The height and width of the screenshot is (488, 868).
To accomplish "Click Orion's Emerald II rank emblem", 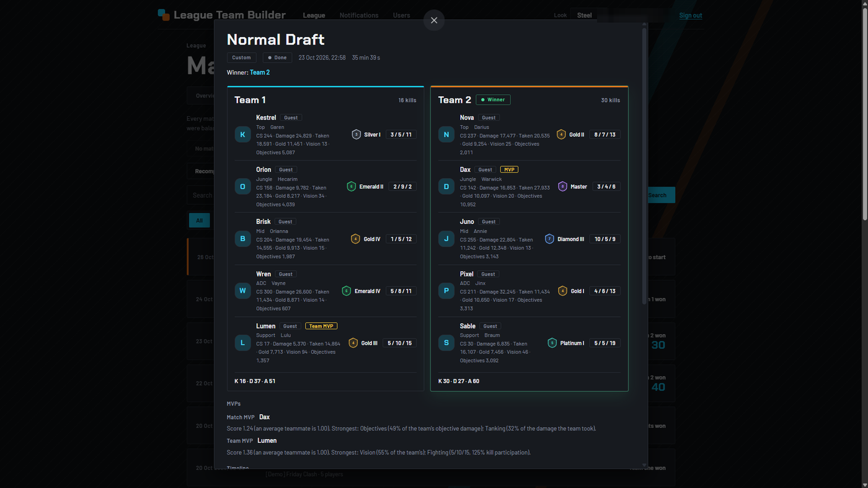I will [352, 187].
